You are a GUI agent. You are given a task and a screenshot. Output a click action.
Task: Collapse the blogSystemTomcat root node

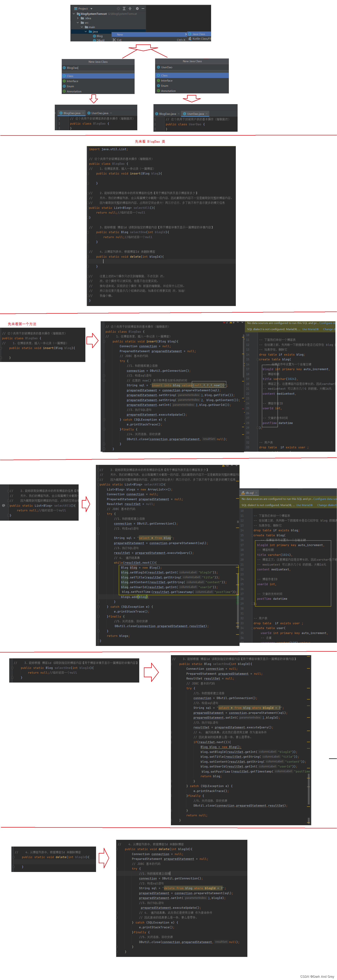coord(74,14)
